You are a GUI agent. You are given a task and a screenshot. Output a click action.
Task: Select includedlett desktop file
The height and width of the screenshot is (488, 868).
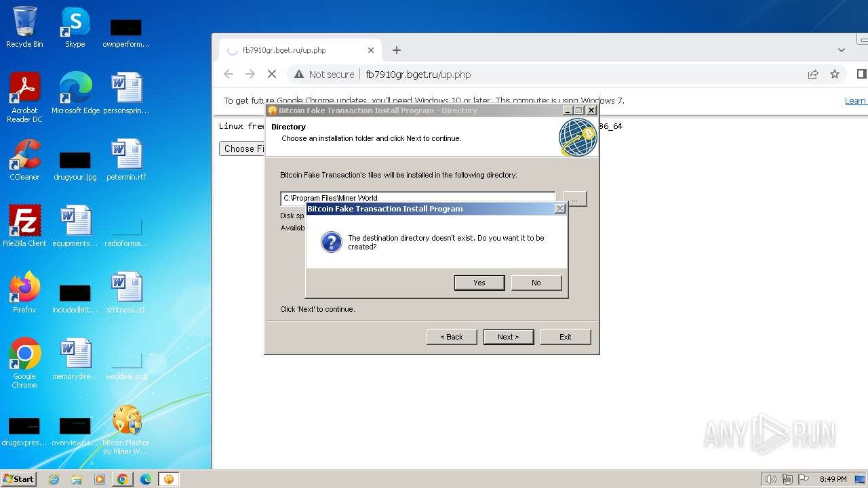(75, 298)
